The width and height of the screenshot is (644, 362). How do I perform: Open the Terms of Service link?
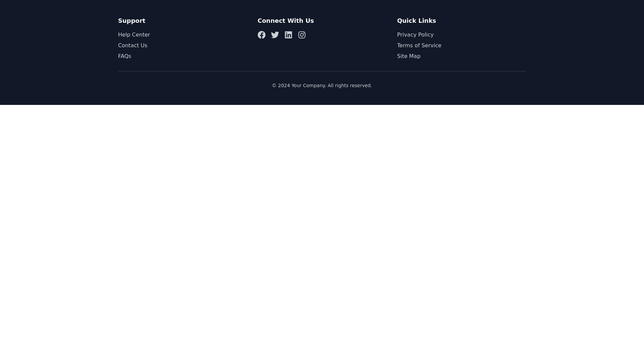419,46
